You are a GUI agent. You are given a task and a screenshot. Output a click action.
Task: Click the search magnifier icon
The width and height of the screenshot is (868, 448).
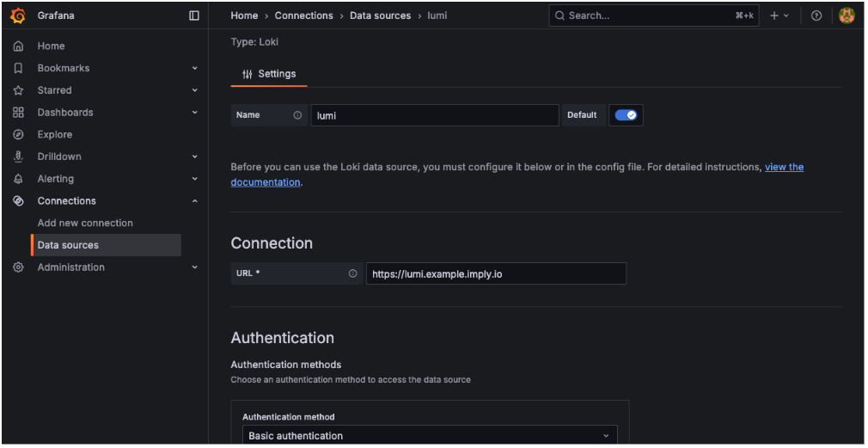coord(559,15)
